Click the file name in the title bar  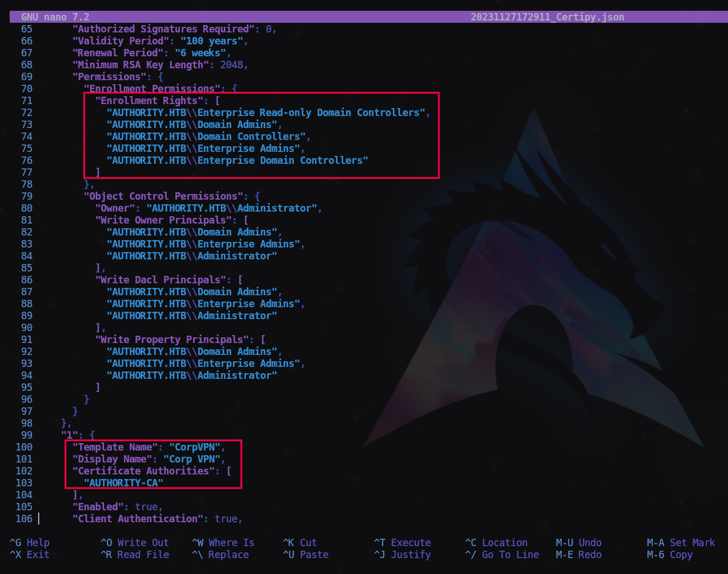pyautogui.click(x=547, y=17)
